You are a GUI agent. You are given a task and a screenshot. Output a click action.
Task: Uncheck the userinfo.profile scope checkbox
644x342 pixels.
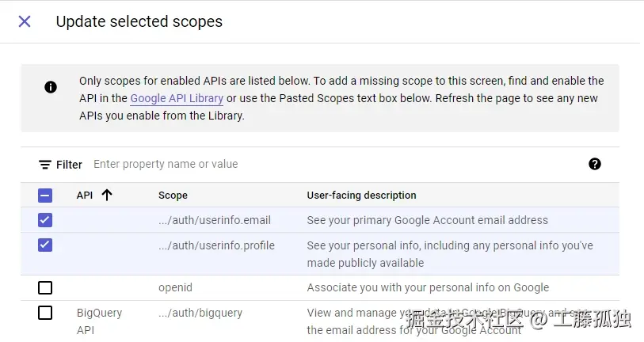pyautogui.click(x=45, y=245)
